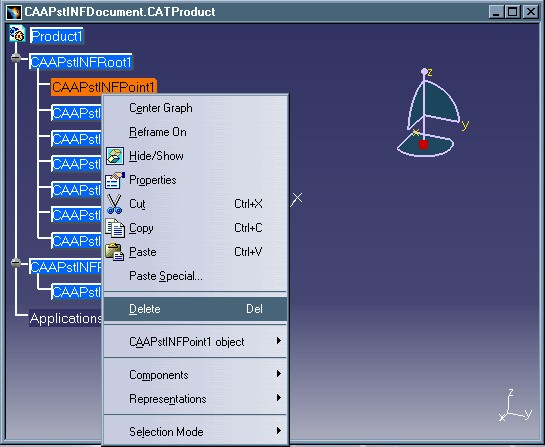Click the Properties icon in context menu
545x447 pixels.
[x=115, y=180]
